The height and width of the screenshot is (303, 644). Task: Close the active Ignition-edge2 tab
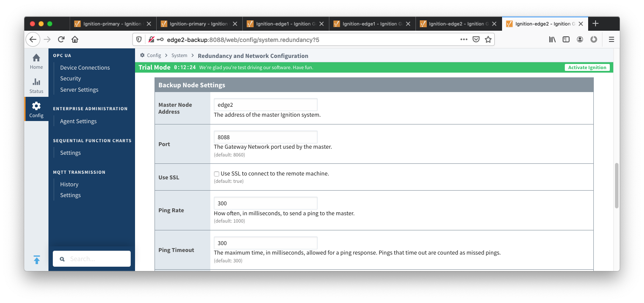581,24
